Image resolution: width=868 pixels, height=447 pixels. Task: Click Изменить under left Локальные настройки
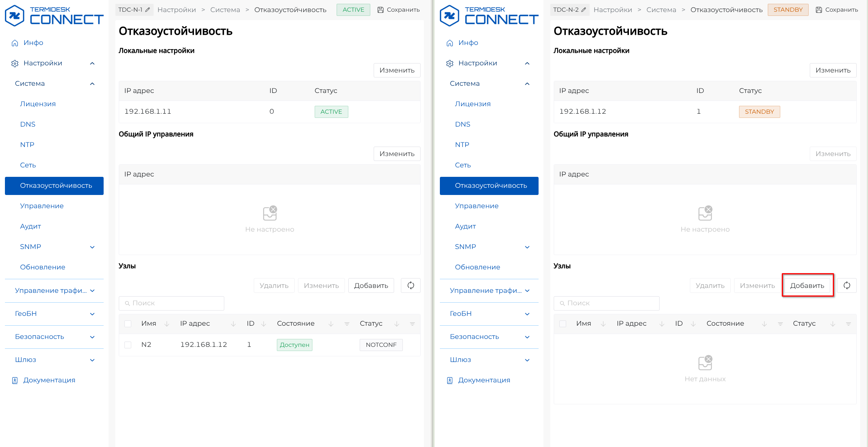(x=397, y=70)
